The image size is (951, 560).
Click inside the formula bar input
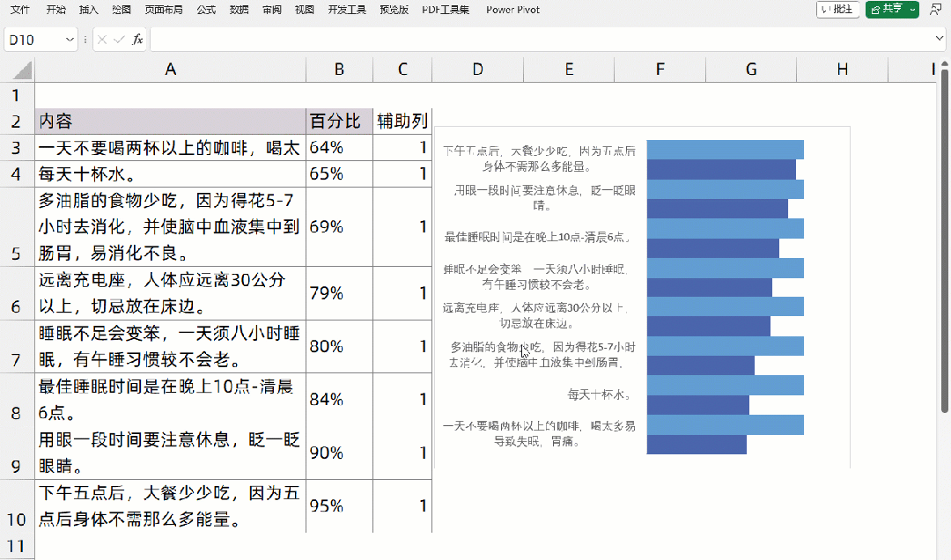click(x=542, y=40)
